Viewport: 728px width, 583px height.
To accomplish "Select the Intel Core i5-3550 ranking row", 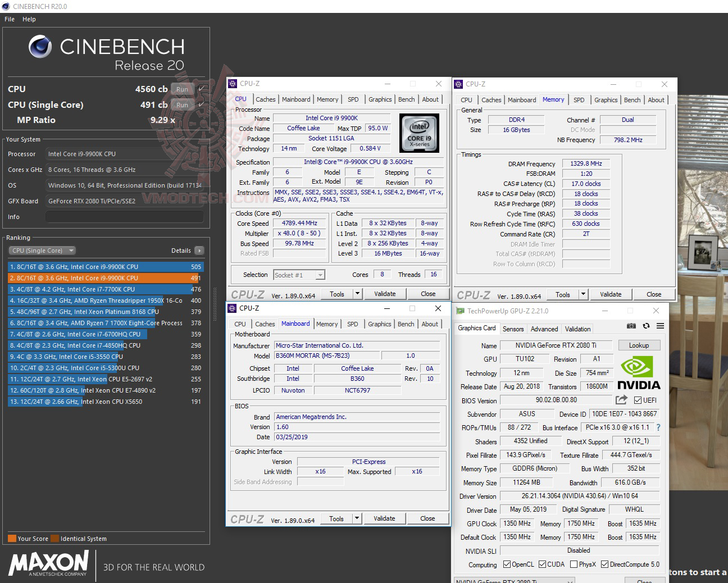I will pyautogui.click(x=106, y=357).
